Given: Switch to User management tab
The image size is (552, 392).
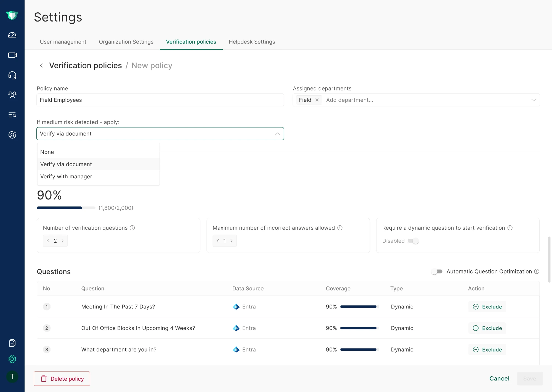Looking at the screenshot, I should 63,42.
